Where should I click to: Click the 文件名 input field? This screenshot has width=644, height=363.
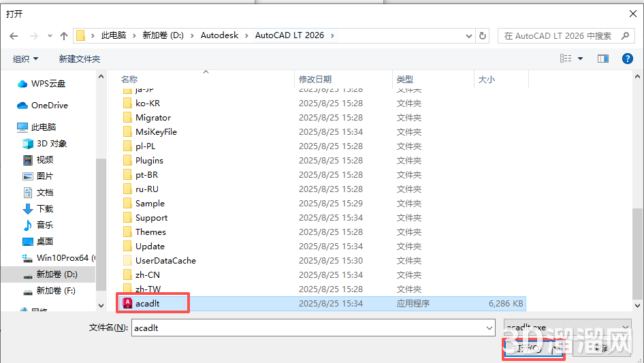(x=313, y=328)
